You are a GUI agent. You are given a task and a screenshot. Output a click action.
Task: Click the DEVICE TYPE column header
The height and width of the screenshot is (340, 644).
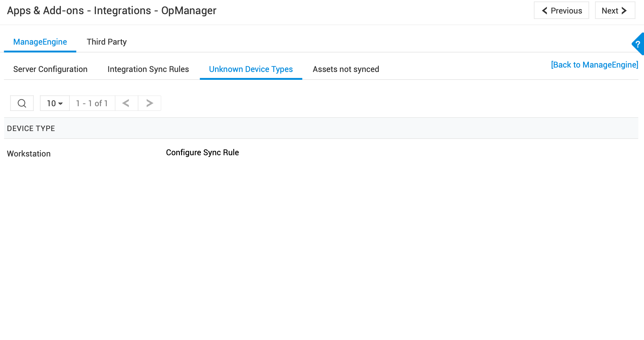coord(31,128)
